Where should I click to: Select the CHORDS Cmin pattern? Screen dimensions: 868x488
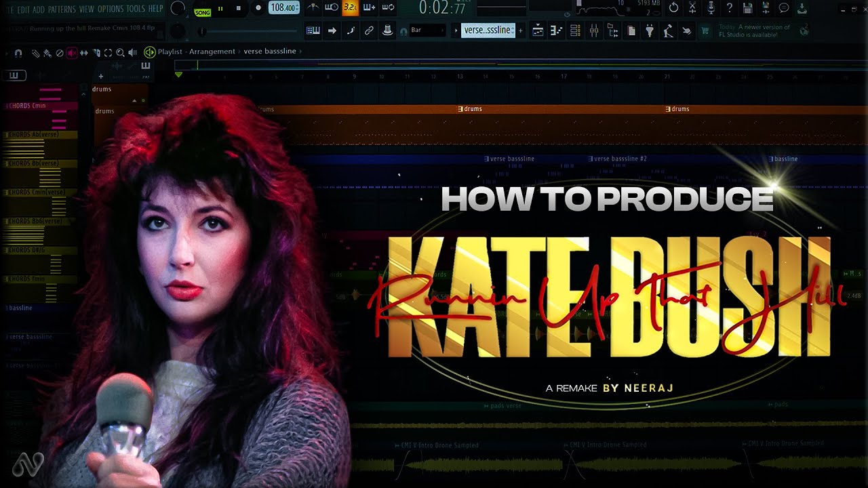click(x=39, y=106)
